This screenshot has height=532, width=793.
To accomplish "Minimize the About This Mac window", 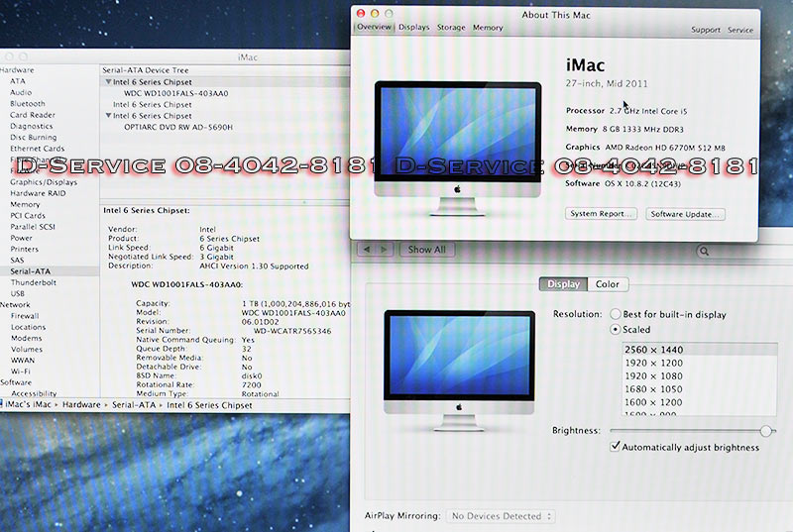I will [375, 14].
